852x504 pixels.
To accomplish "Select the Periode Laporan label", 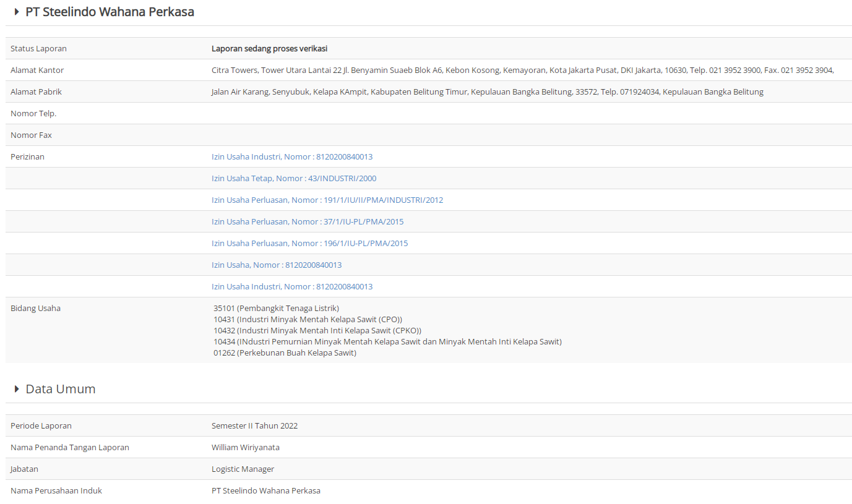I will [41, 425].
